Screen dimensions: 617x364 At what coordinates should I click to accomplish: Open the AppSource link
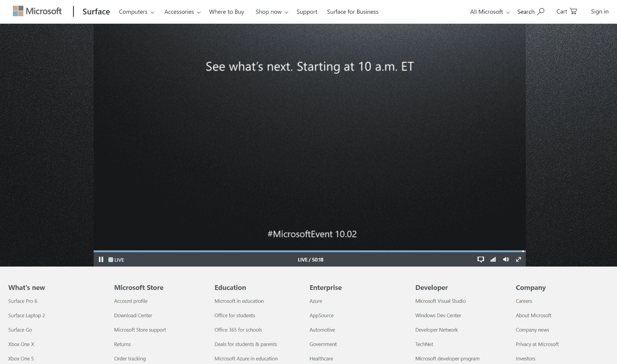[321, 315]
